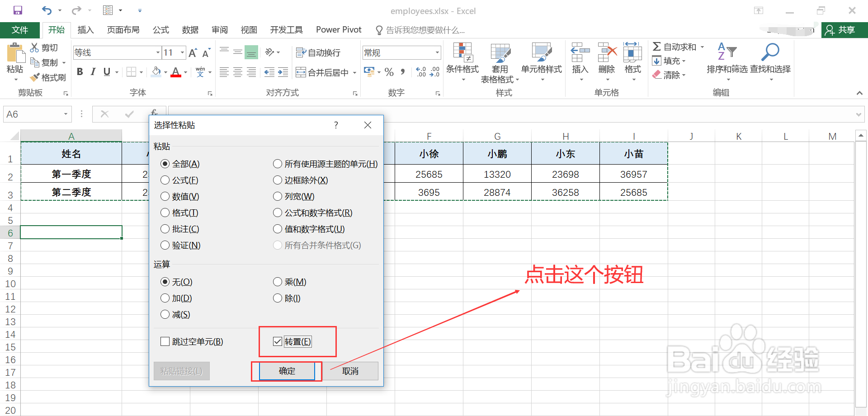Enable the 跳过空单元 skip blanks checkbox

coord(165,341)
